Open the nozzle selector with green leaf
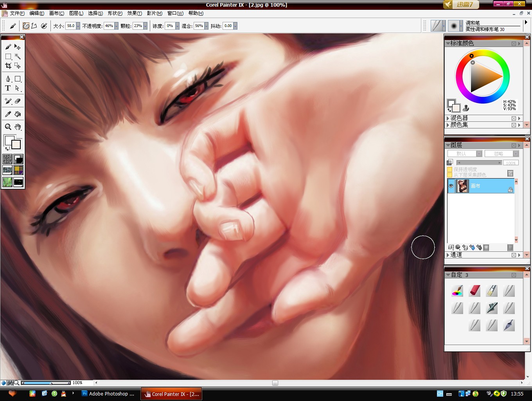This screenshot has height=401, width=532. click(x=7, y=182)
